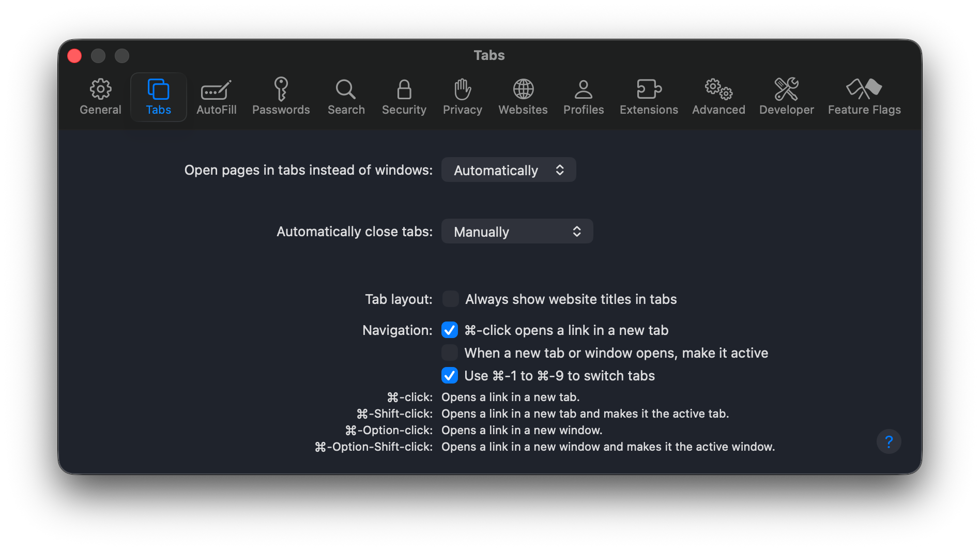
Task: Open the Passwords pane via key icon
Action: tap(281, 96)
